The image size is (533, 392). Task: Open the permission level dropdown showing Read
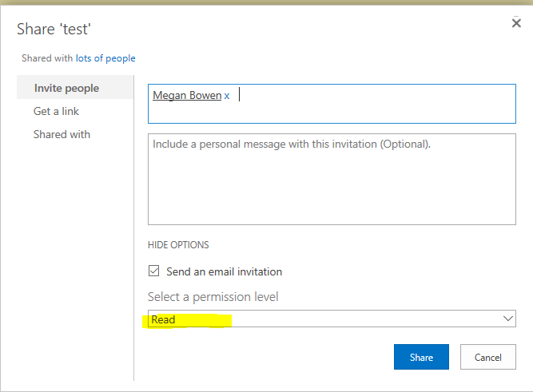coord(332,319)
